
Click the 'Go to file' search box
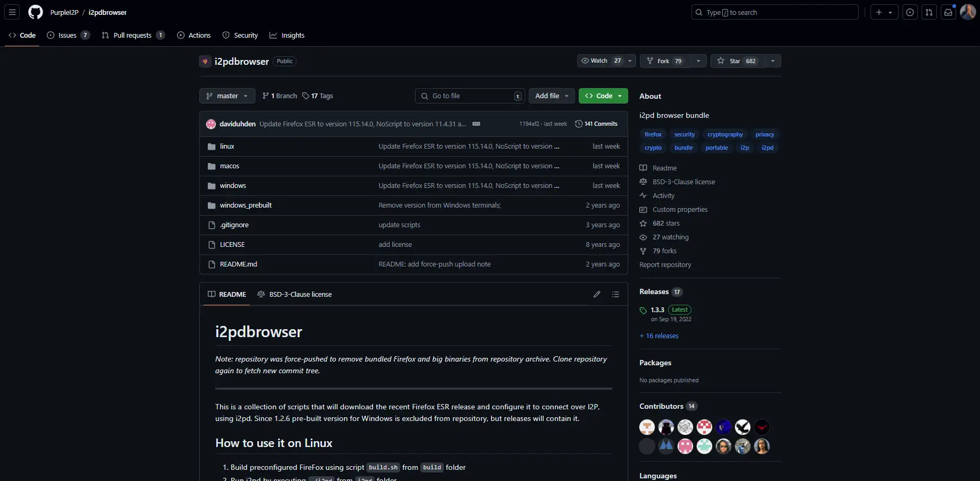pyautogui.click(x=470, y=96)
